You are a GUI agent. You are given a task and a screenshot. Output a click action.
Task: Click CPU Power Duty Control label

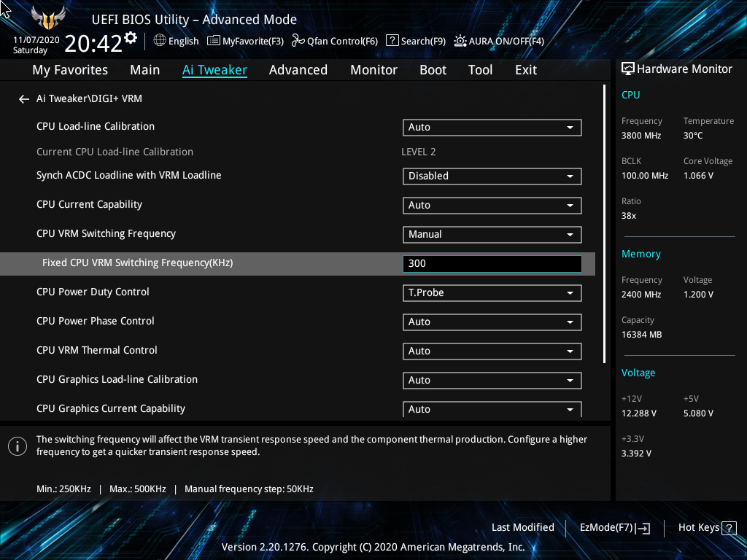pyautogui.click(x=93, y=292)
